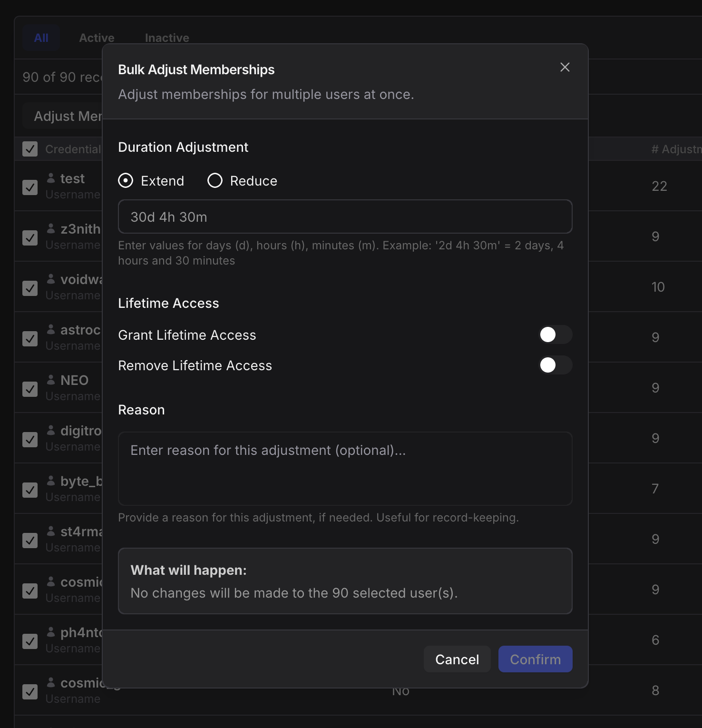Open the Inactive tab
This screenshot has width=702, height=728.
[167, 38]
